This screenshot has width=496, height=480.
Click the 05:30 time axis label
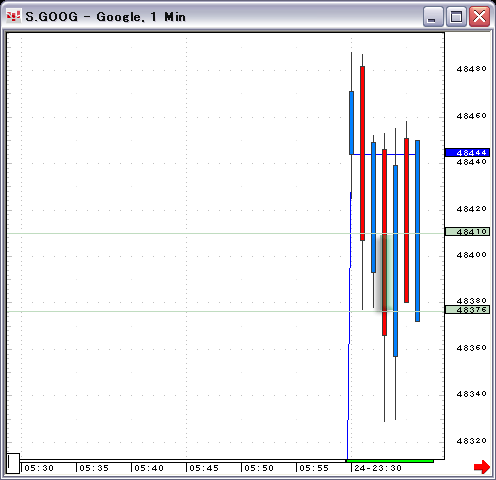pyautogui.click(x=39, y=468)
